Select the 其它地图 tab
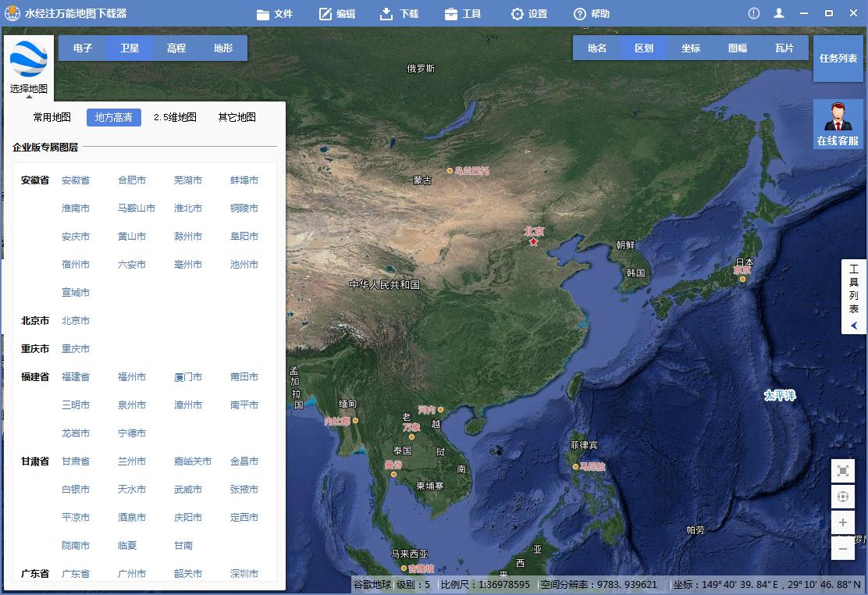Screen dimensions: 868x595 (237, 117)
